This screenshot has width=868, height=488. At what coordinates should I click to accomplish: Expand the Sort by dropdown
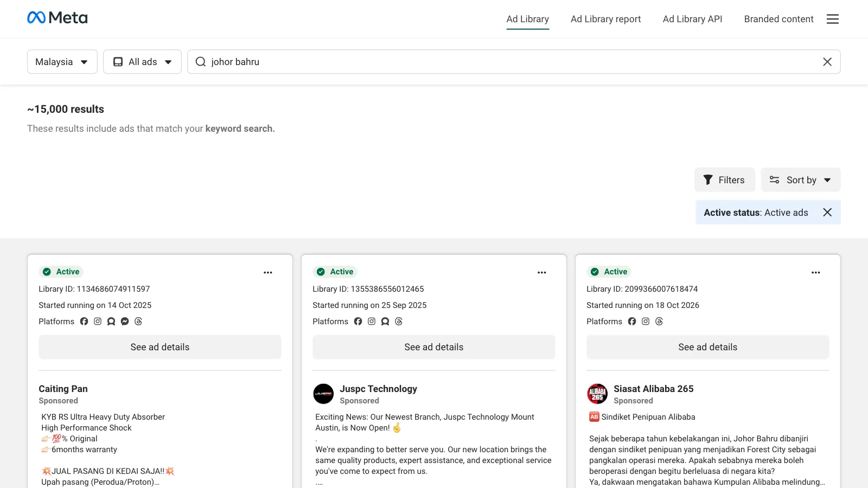coord(801,180)
